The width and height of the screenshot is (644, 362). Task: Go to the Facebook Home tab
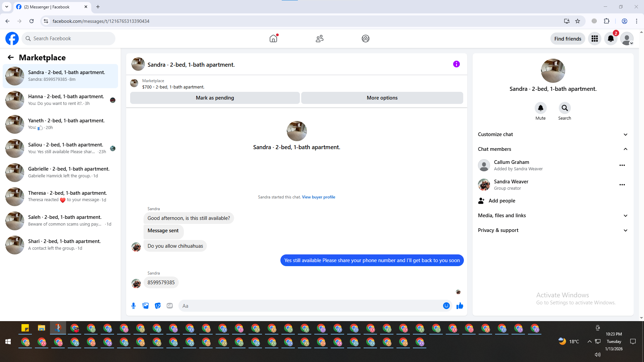pos(273,39)
